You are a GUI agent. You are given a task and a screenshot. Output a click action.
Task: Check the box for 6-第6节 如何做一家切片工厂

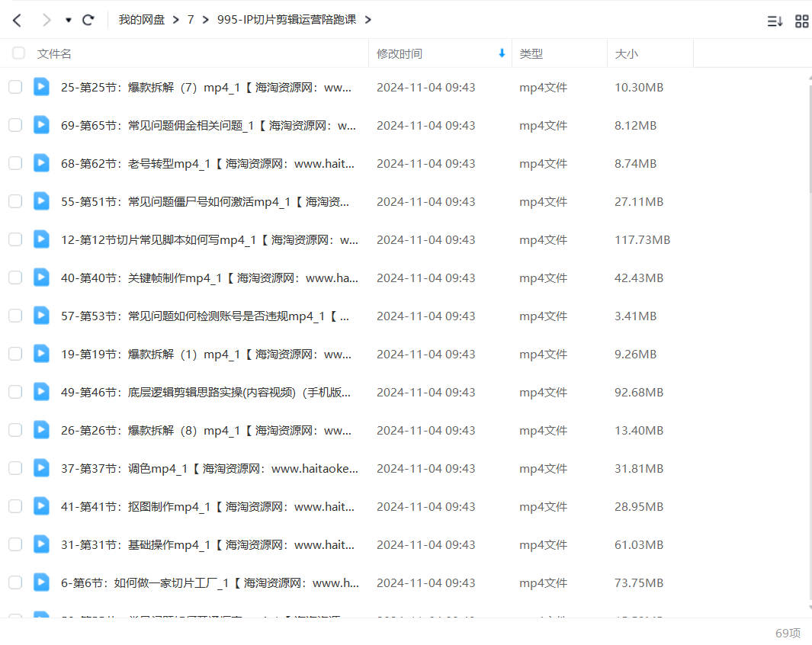point(15,583)
